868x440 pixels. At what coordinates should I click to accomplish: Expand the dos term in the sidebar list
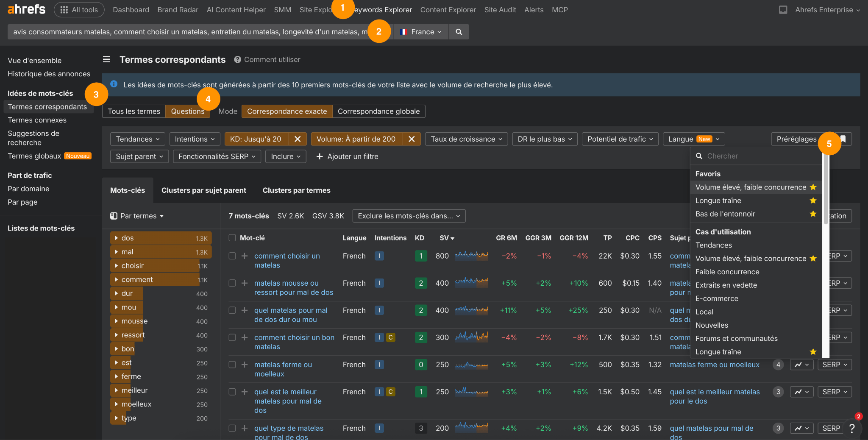point(117,238)
